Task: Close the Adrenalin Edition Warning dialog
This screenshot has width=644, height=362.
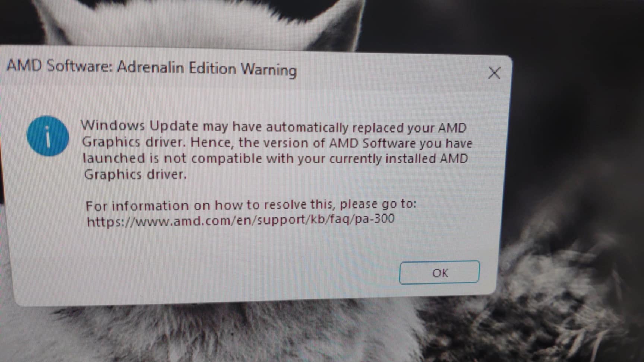Action: [494, 73]
